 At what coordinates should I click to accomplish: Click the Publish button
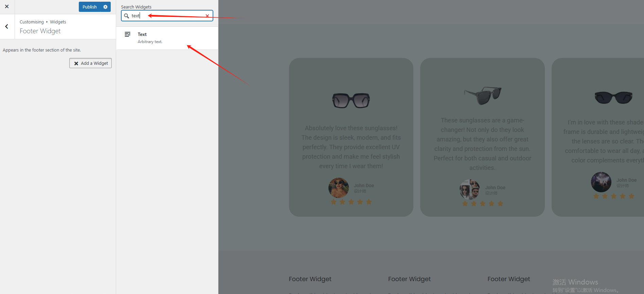click(x=90, y=7)
